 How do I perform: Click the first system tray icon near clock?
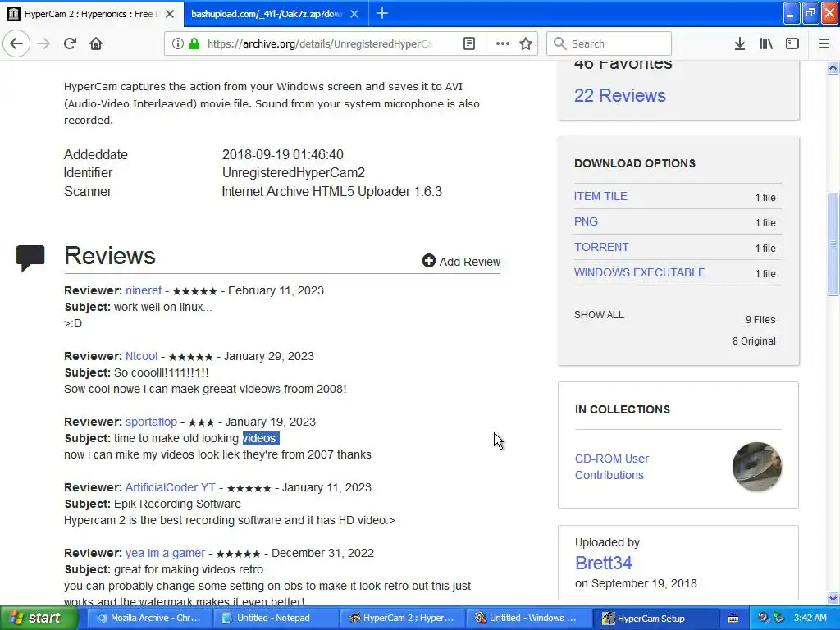point(763,618)
